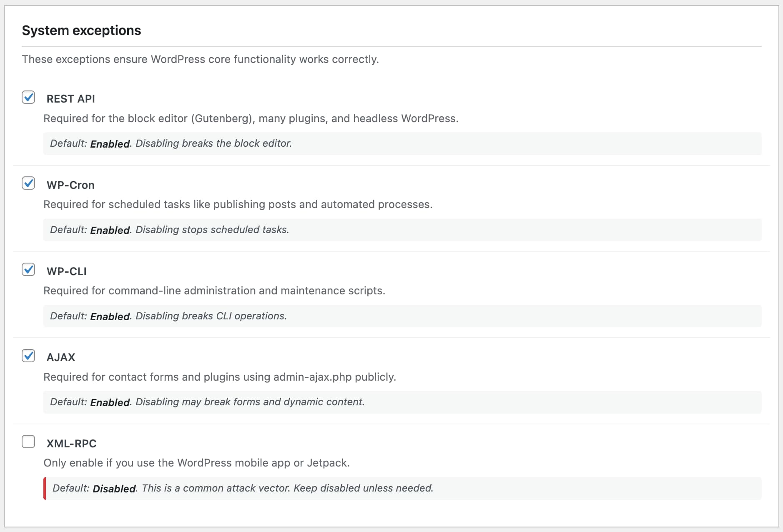The width and height of the screenshot is (783, 532).
Task: Click the AJAX label text
Action: click(x=61, y=357)
